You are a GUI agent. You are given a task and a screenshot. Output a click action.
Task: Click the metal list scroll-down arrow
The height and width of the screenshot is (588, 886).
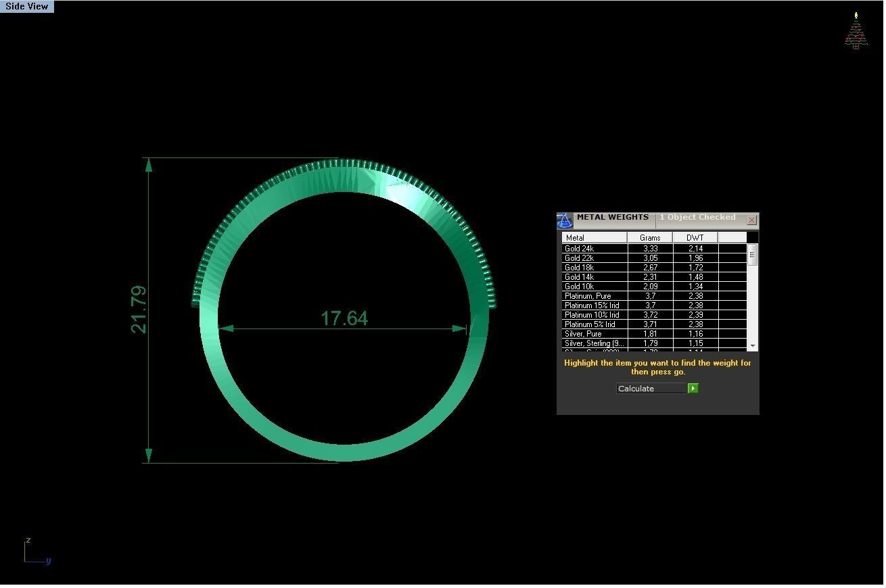click(x=752, y=346)
